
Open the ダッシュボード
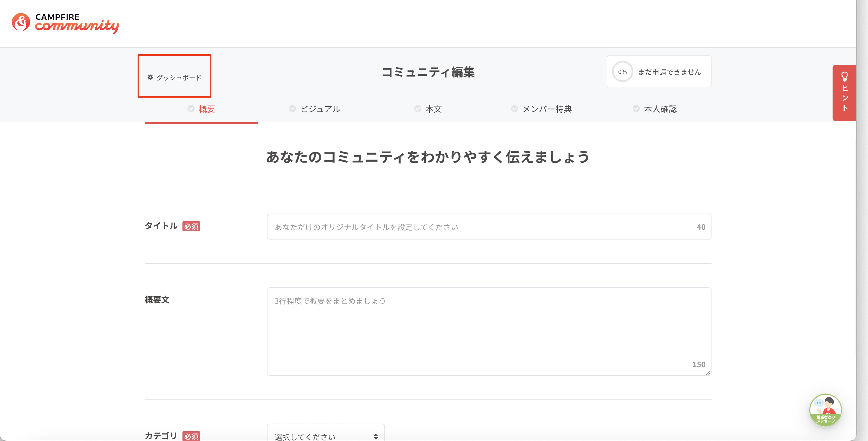click(174, 77)
